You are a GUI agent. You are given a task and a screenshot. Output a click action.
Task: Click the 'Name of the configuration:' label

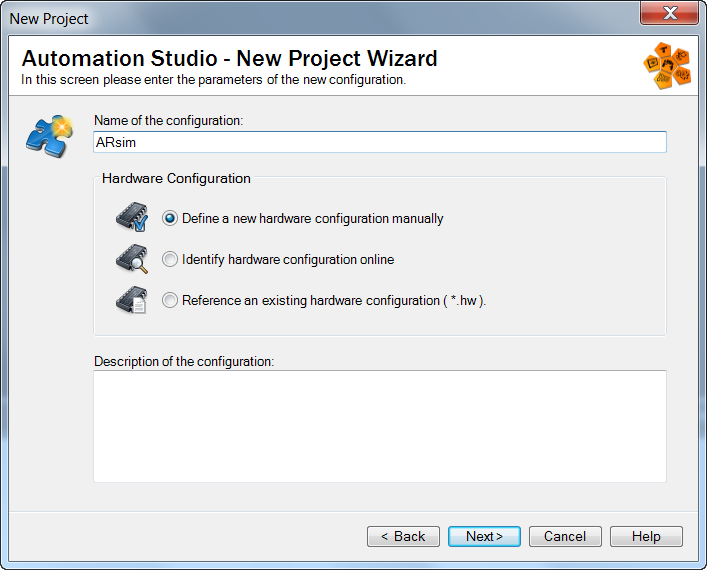(x=168, y=120)
